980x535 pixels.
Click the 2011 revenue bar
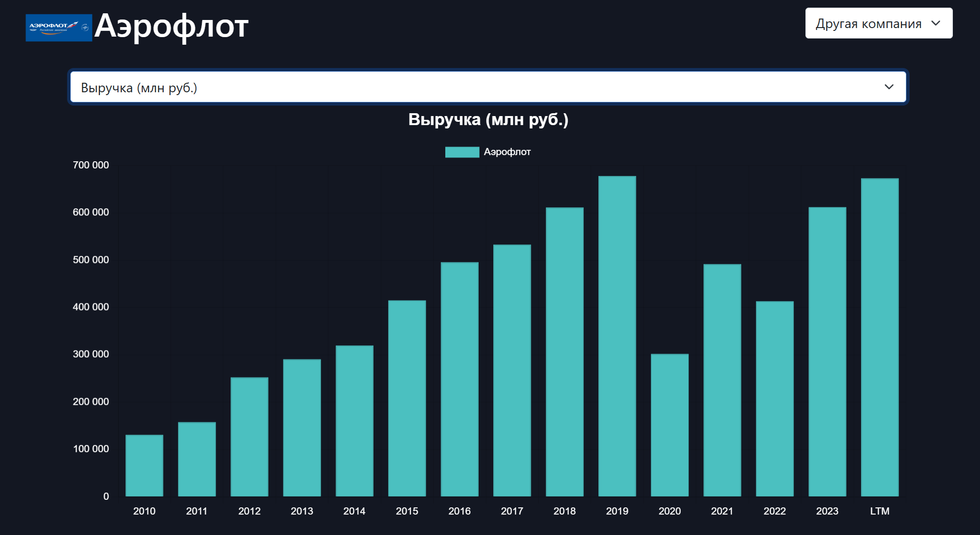pyautogui.click(x=197, y=459)
